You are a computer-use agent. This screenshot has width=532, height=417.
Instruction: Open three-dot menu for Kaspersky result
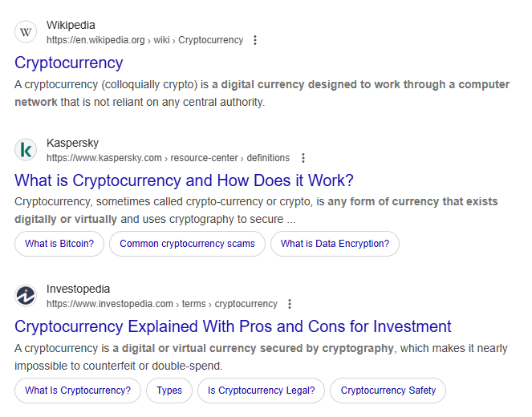(303, 158)
